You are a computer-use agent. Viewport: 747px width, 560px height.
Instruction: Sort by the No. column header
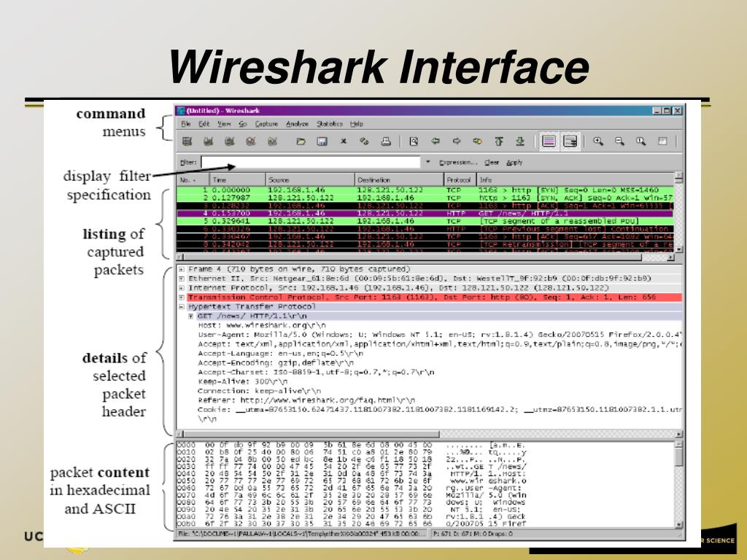pyautogui.click(x=193, y=179)
